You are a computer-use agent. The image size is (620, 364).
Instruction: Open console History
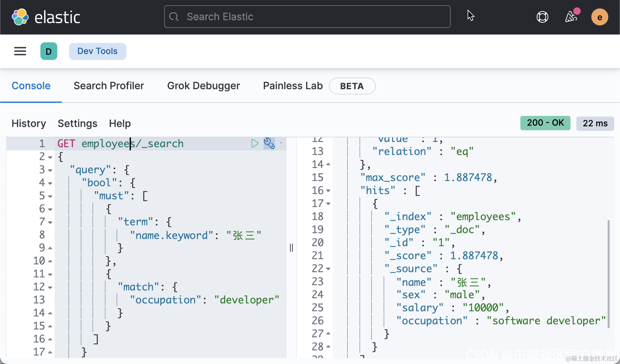coord(29,123)
